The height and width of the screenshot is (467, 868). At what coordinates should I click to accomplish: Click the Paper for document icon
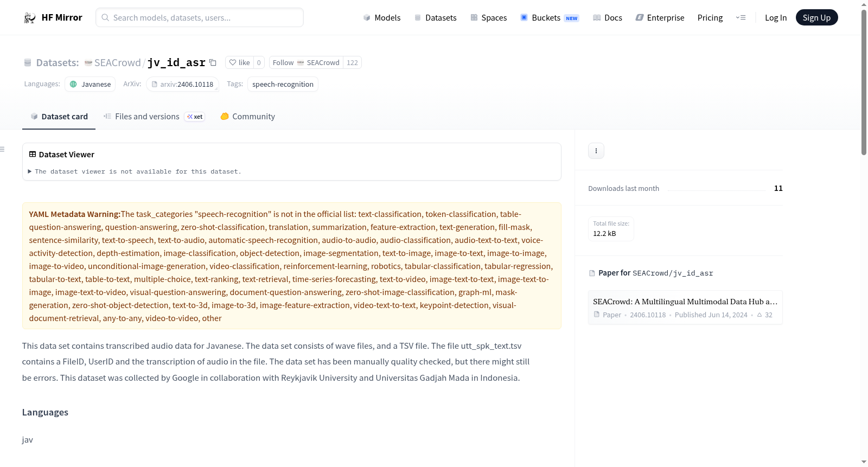coord(592,273)
